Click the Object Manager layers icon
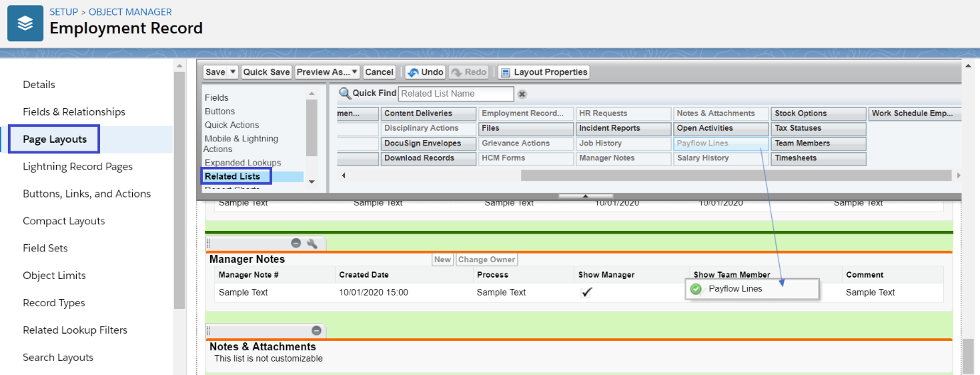 (25, 23)
